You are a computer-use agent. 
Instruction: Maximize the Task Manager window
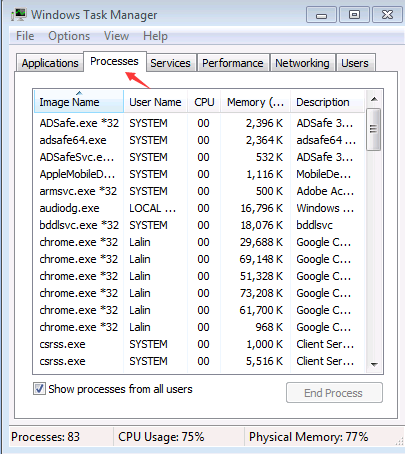click(354, 15)
